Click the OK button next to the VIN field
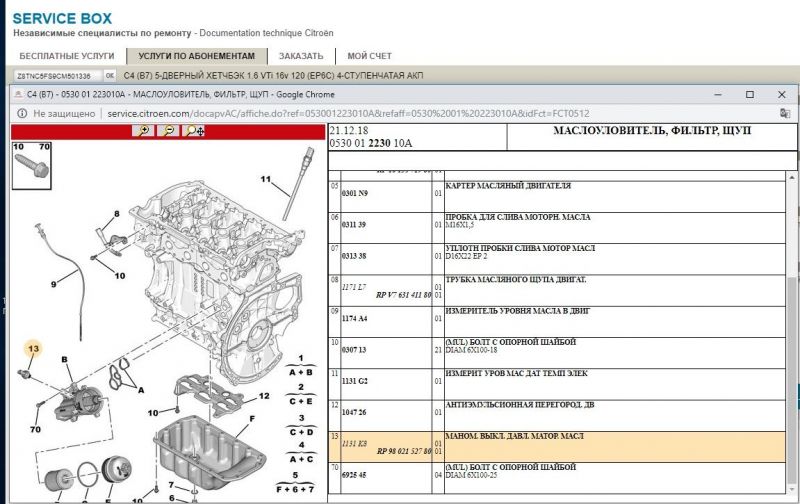This screenshot has width=800, height=504. pos(110,76)
